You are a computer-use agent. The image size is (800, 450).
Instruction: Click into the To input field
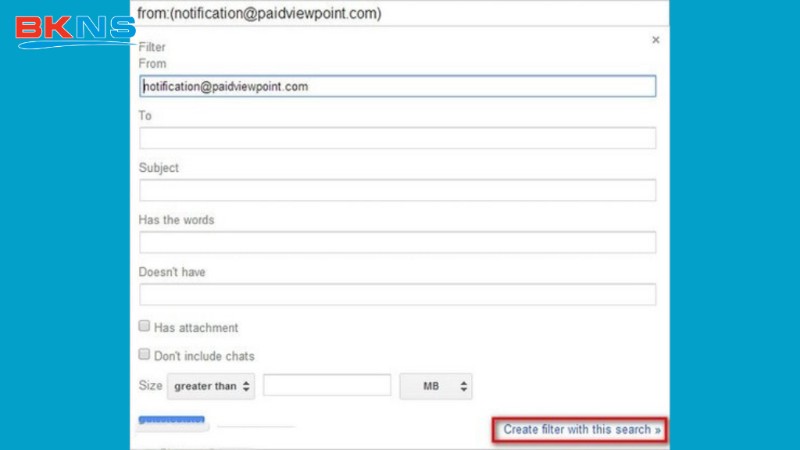[x=397, y=138]
